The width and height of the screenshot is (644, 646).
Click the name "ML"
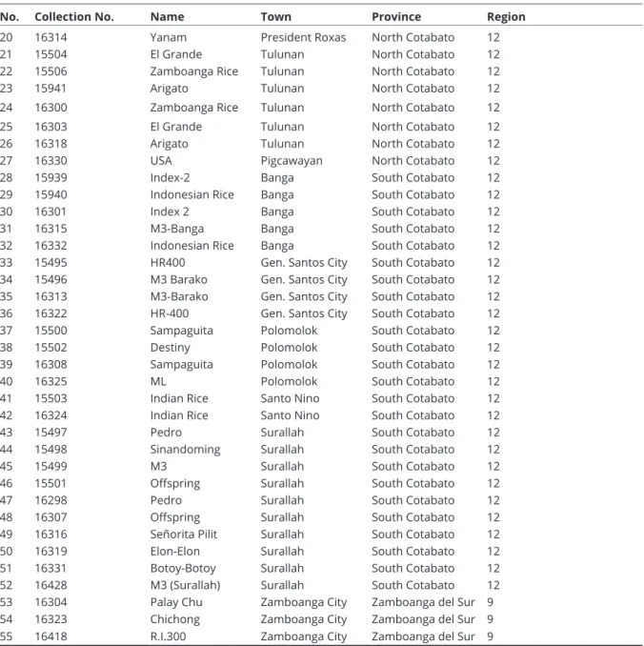(158, 381)
